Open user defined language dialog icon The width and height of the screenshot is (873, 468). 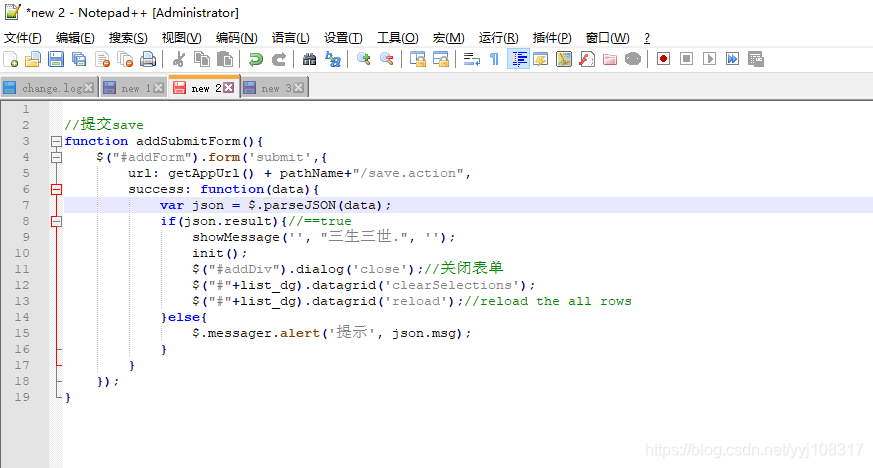pos(541,59)
